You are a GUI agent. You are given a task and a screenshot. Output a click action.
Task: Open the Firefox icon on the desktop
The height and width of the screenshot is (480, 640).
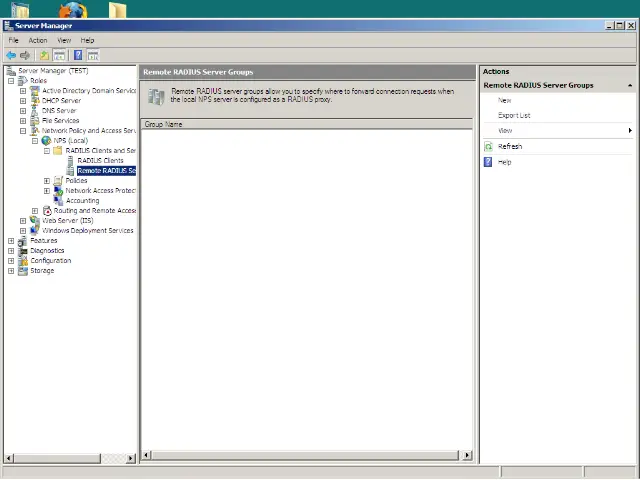click(x=73, y=10)
